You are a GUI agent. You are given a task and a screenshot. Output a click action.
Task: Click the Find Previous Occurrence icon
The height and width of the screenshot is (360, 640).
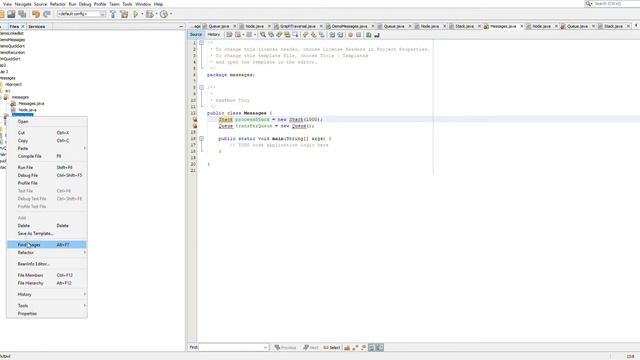coord(271,35)
